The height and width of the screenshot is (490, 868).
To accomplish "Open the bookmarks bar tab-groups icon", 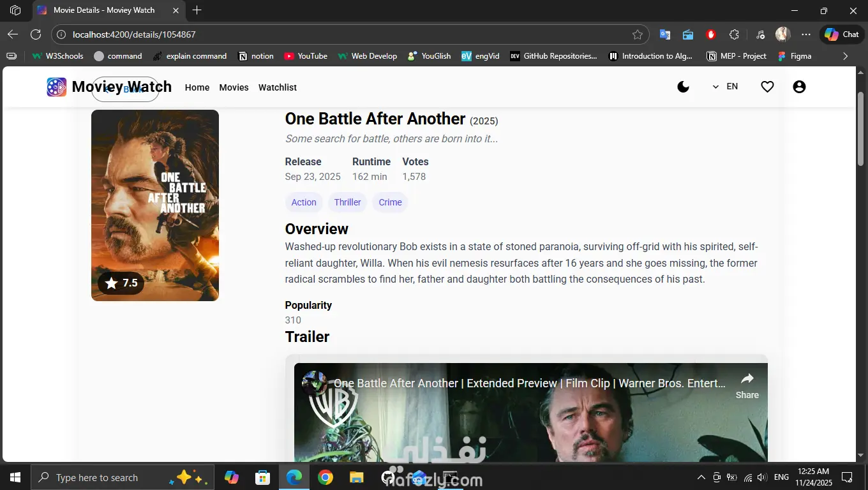I will tap(11, 56).
